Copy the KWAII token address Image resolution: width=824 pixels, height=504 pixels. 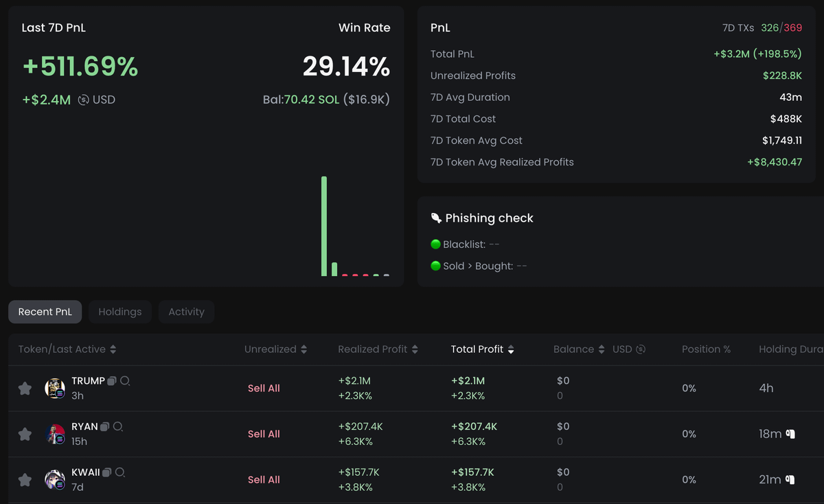pyautogui.click(x=107, y=472)
